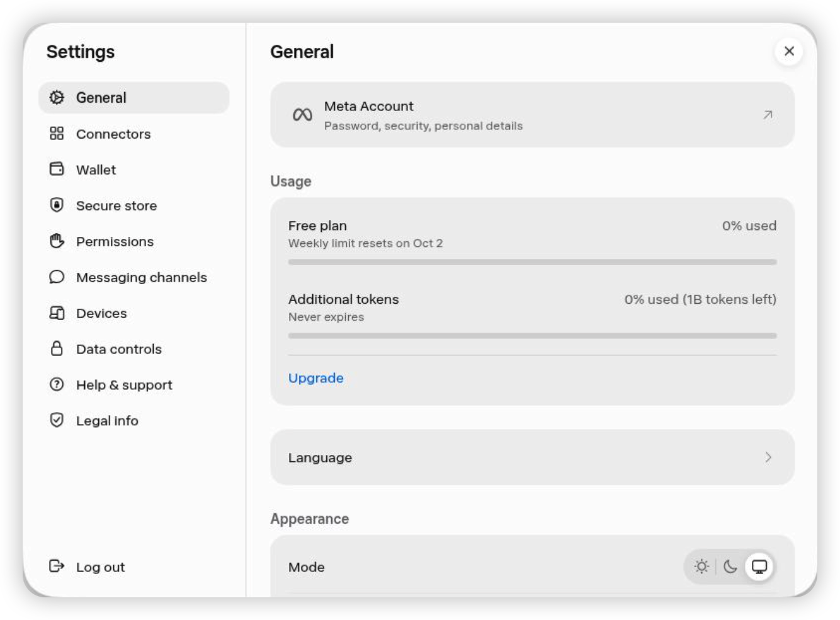840x620 pixels.
Task: Click the Devices icon in sidebar
Action: 57,313
